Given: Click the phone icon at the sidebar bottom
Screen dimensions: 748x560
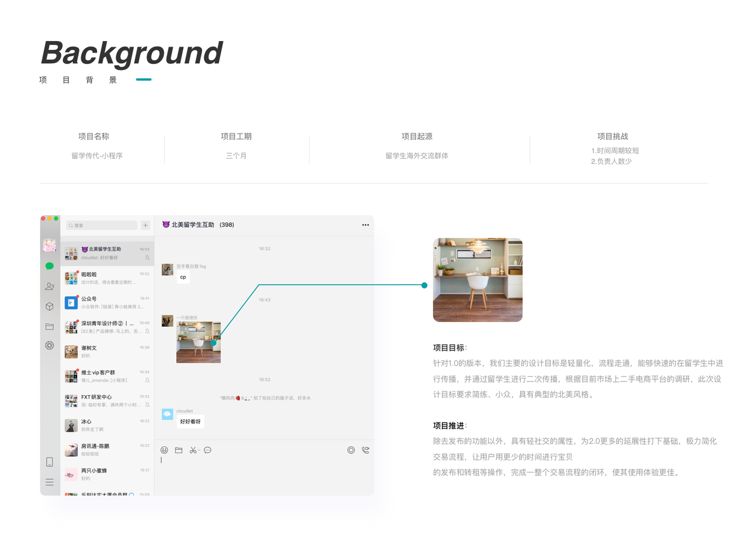Looking at the screenshot, I should [x=49, y=462].
